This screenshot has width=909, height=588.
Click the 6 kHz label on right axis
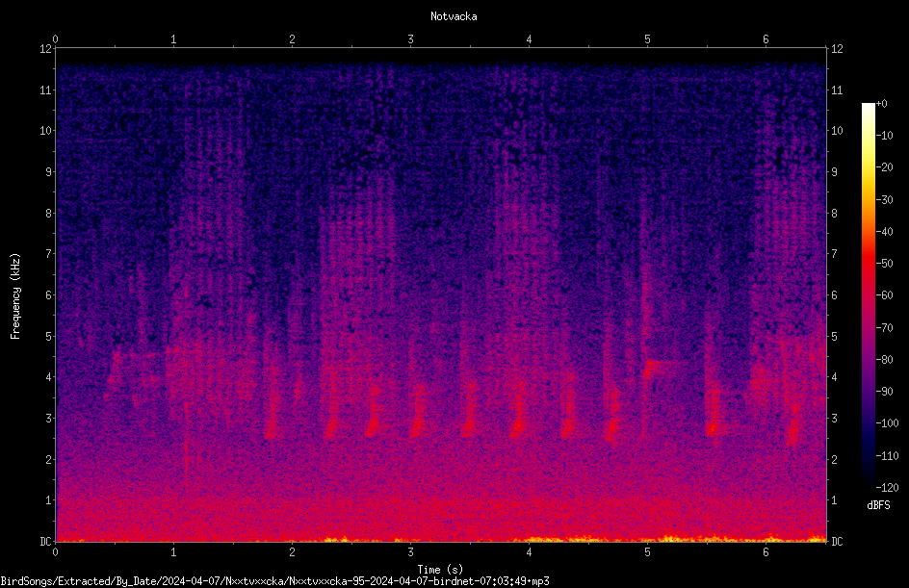click(x=834, y=294)
